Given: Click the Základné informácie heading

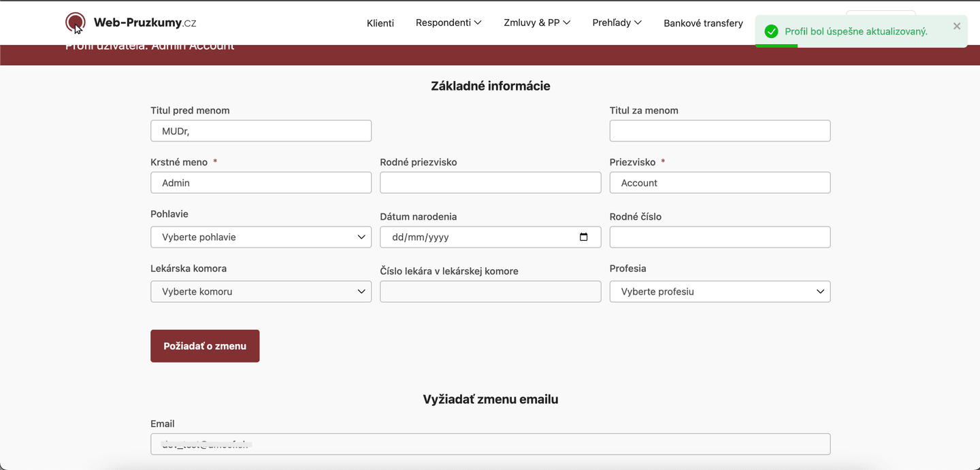Looking at the screenshot, I should 491,86.
